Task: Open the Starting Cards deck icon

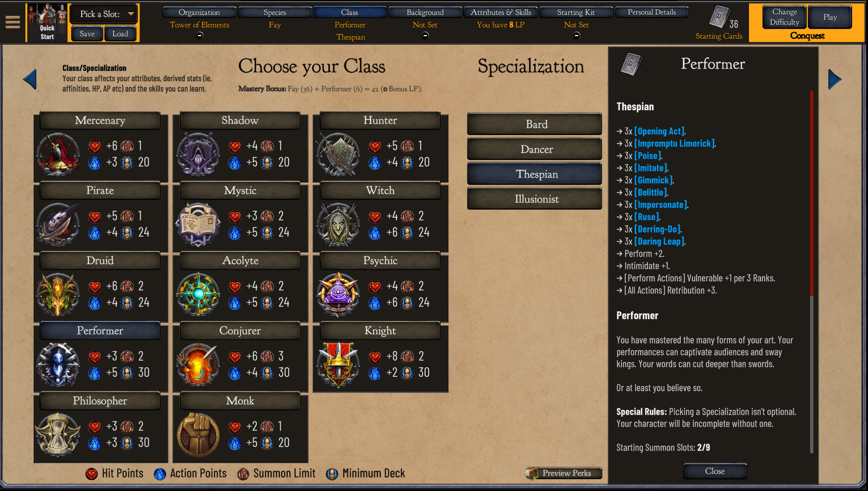Action: pos(719,17)
